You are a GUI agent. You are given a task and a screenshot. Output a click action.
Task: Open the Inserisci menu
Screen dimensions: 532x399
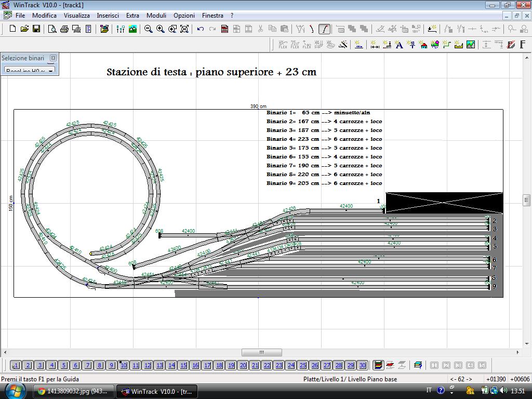[108, 16]
